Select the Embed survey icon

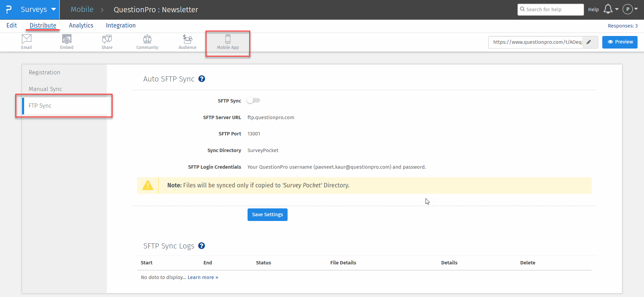click(x=67, y=42)
